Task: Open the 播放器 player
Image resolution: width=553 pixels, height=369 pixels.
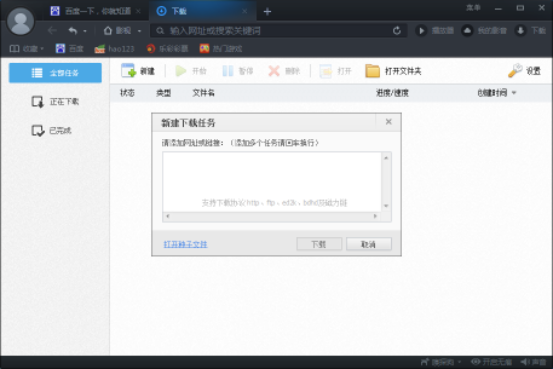Action: pos(434,31)
